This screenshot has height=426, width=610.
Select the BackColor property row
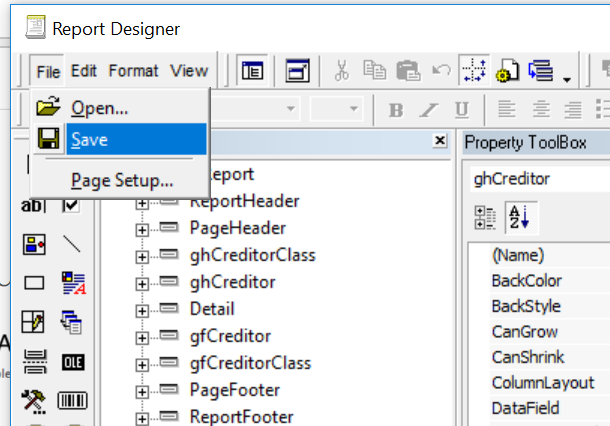pos(526,281)
